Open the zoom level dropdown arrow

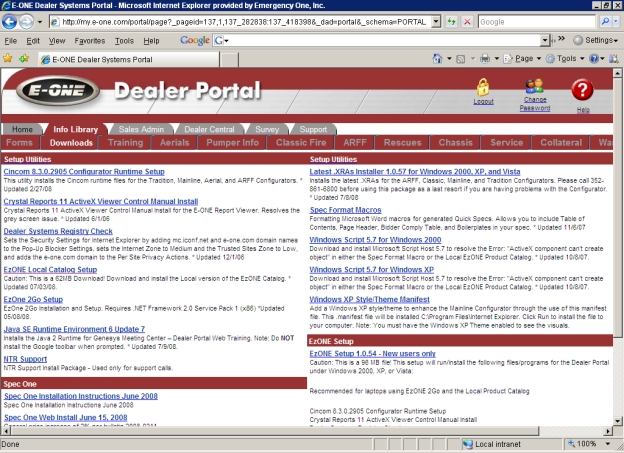[608, 443]
